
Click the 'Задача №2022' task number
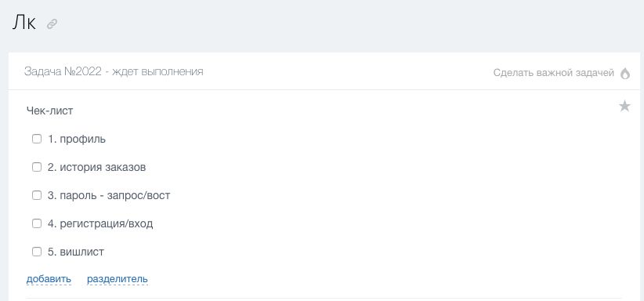click(x=63, y=71)
